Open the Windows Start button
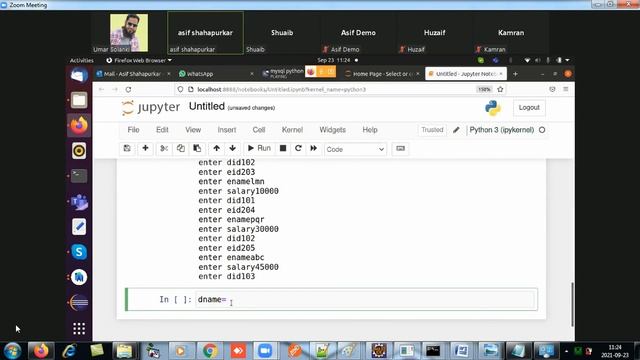640x360 pixels. tap(12, 351)
